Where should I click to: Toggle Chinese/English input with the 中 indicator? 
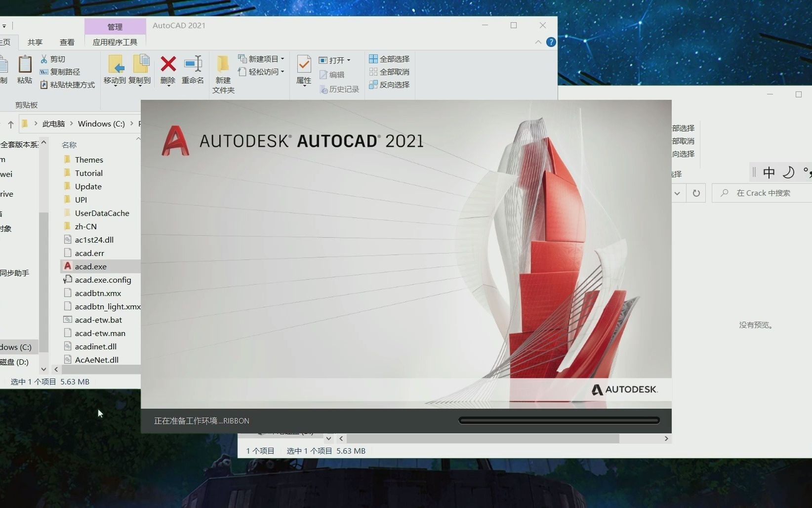(x=769, y=172)
